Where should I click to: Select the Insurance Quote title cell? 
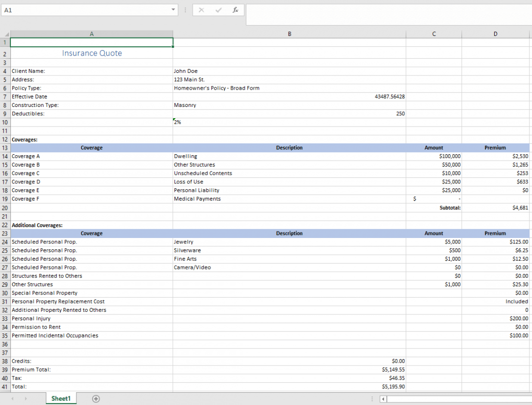tap(92, 53)
